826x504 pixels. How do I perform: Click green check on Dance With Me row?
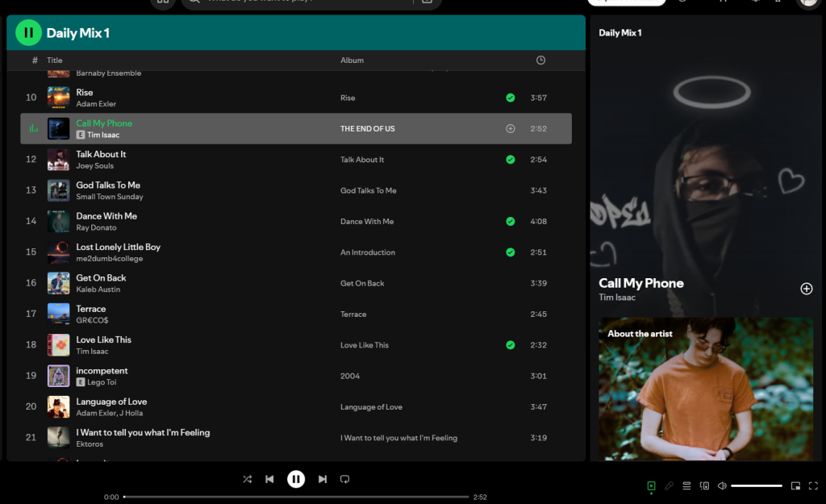point(511,221)
